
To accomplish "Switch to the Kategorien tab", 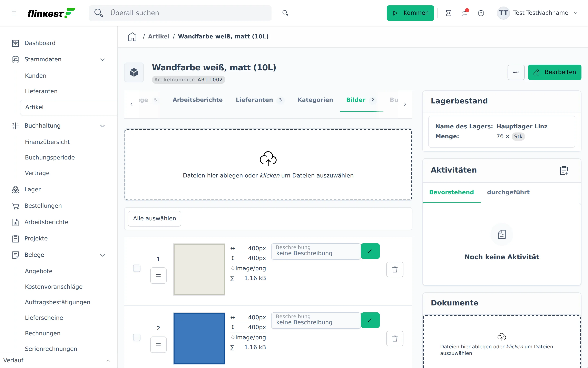I will [x=315, y=100].
